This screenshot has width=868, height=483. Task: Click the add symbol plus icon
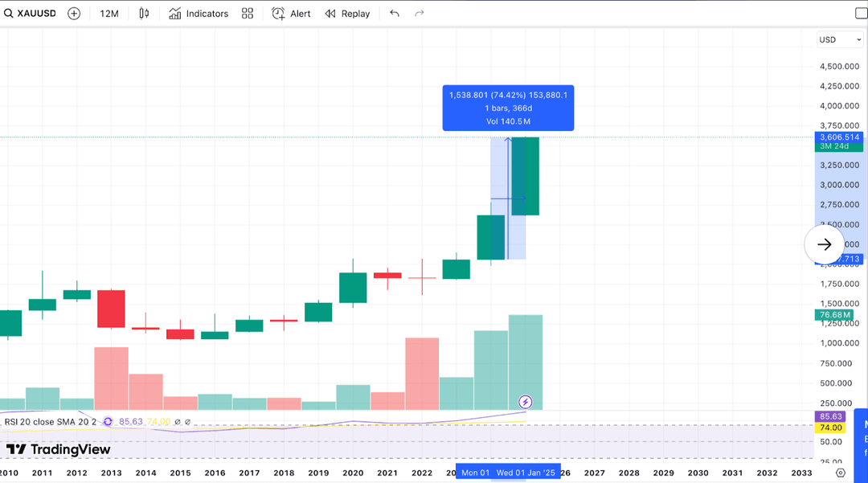tap(74, 14)
